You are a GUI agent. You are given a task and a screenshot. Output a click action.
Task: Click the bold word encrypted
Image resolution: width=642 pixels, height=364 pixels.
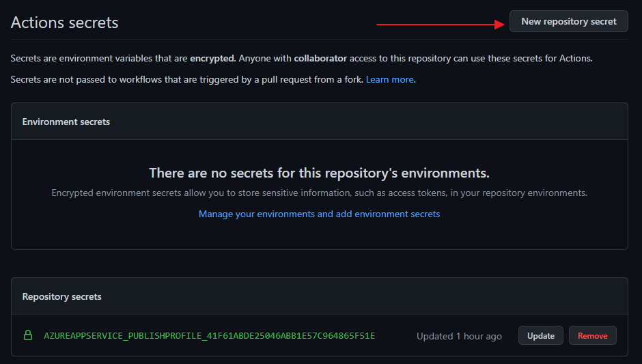coord(212,58)
